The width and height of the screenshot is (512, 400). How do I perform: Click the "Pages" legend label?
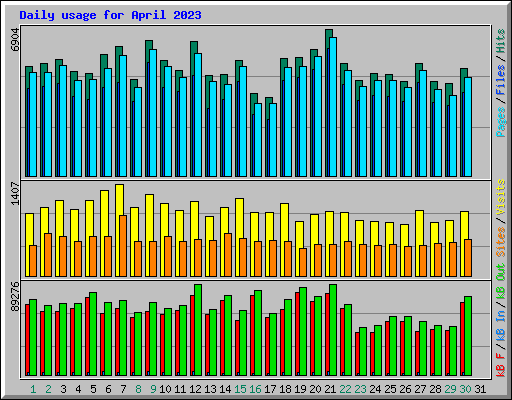coord(500,122)
